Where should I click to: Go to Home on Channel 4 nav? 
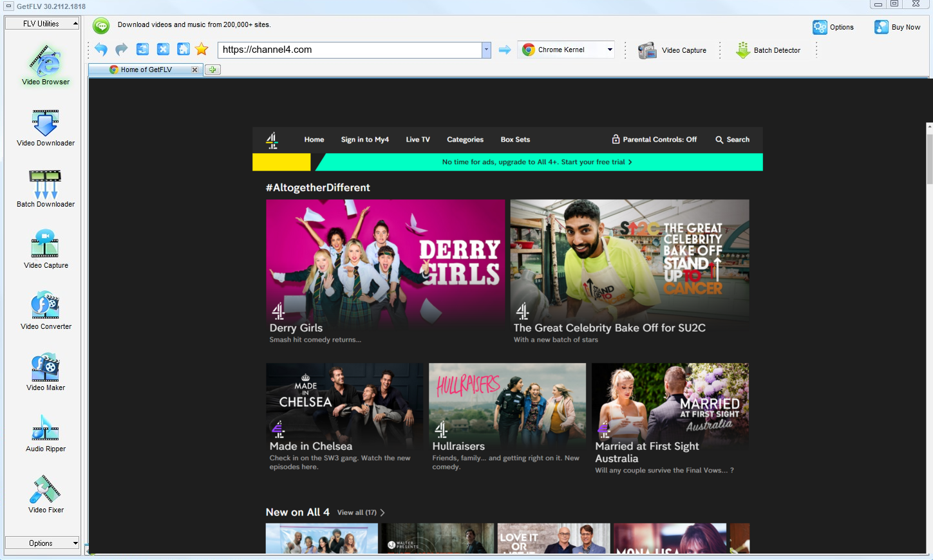pyautogui.click(x=314, y=140)
